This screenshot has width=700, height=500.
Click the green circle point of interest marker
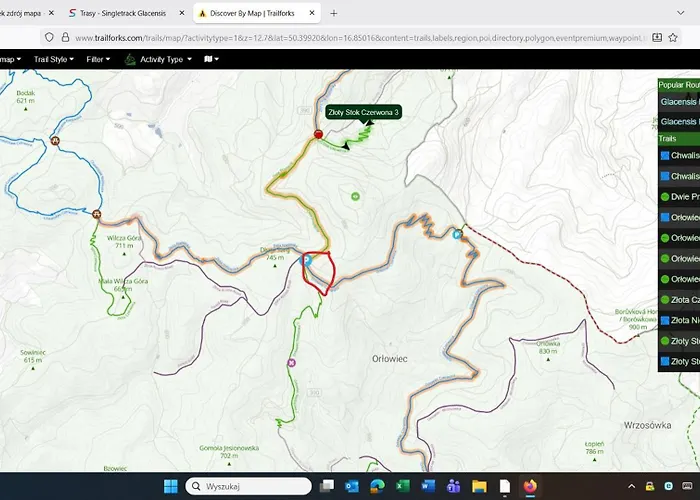pyautogui.click(x=355, y=196)
